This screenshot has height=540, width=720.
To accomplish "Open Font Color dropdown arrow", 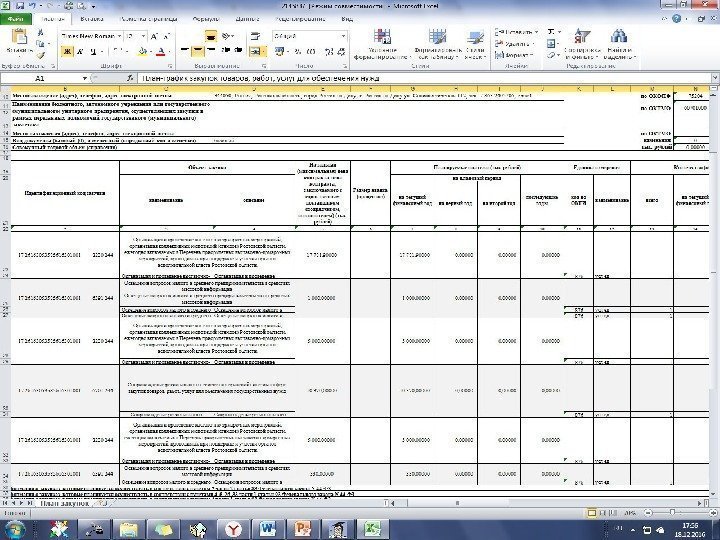I will [x=169, y=51].
